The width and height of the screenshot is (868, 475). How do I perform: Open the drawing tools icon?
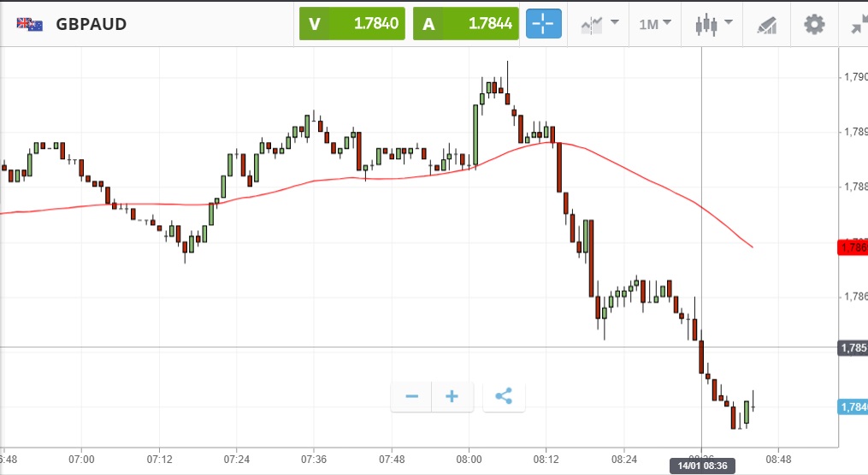point(767,24)
